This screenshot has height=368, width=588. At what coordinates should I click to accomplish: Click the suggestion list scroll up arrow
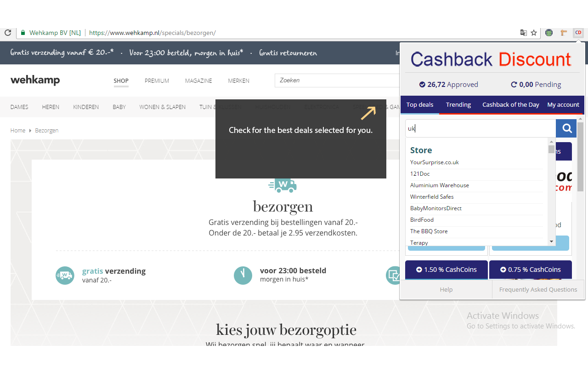click(551, 141)
